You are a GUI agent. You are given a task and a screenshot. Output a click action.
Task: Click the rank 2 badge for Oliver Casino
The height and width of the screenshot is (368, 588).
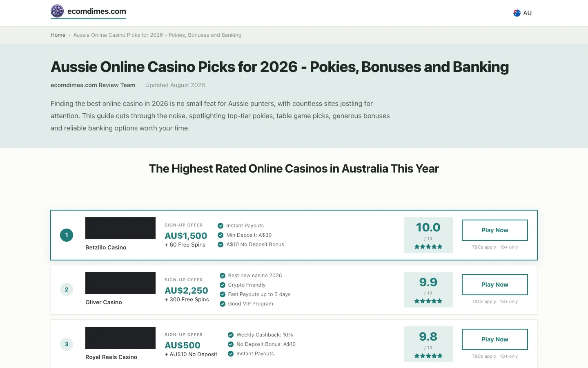(x=67, y=289)
